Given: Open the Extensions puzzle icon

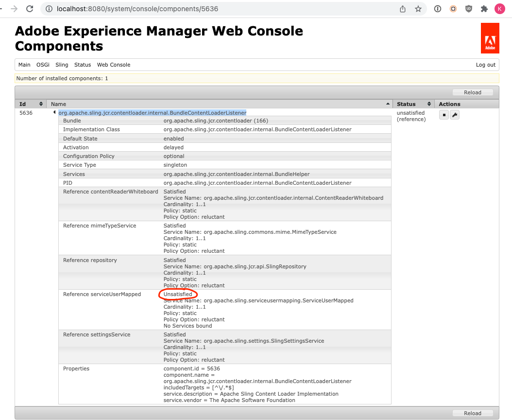Looking at the screenshot, I should (484, 9).
